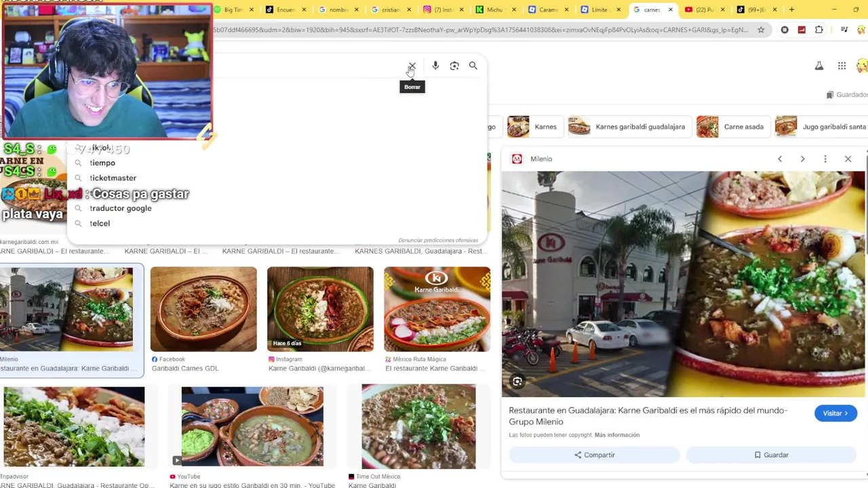868x488 pixels.
Task: Open the YouTube 'Carne en su jugo' video thumbnail
Action: [252, 427]
